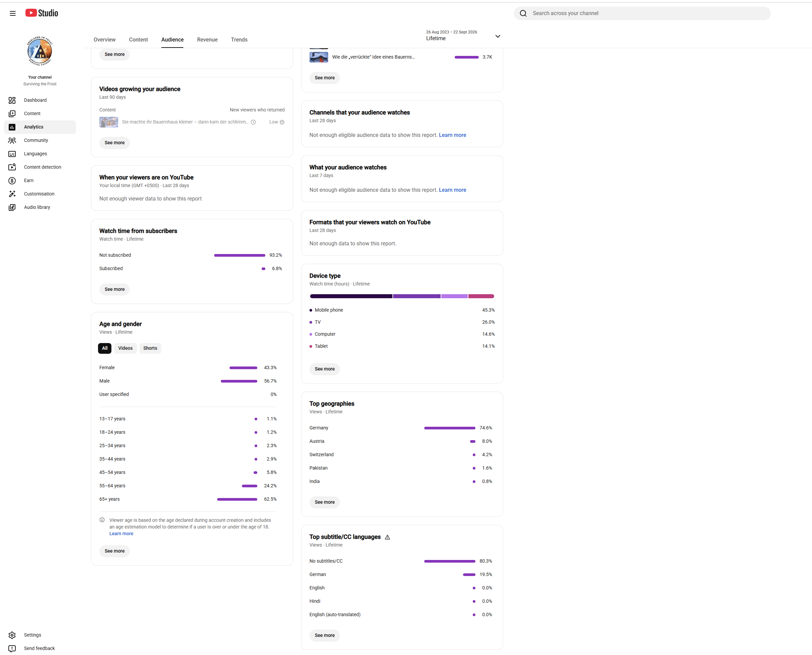Switch to the Revenue tab
This screenshot has height=655, width=812.
coord(207,39)
